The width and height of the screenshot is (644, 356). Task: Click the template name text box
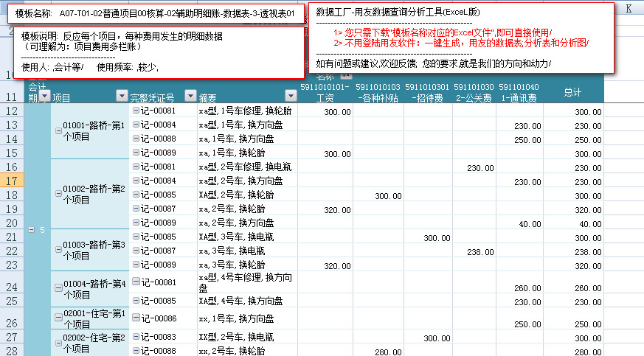tap(156, 14)
